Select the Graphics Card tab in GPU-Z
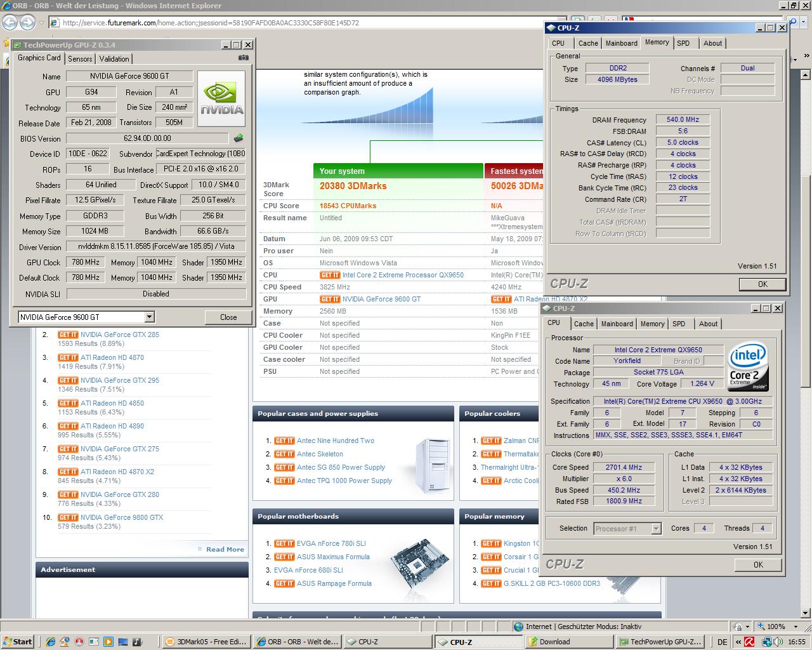Screen dimensions: 812x650 tap(39, 58)
